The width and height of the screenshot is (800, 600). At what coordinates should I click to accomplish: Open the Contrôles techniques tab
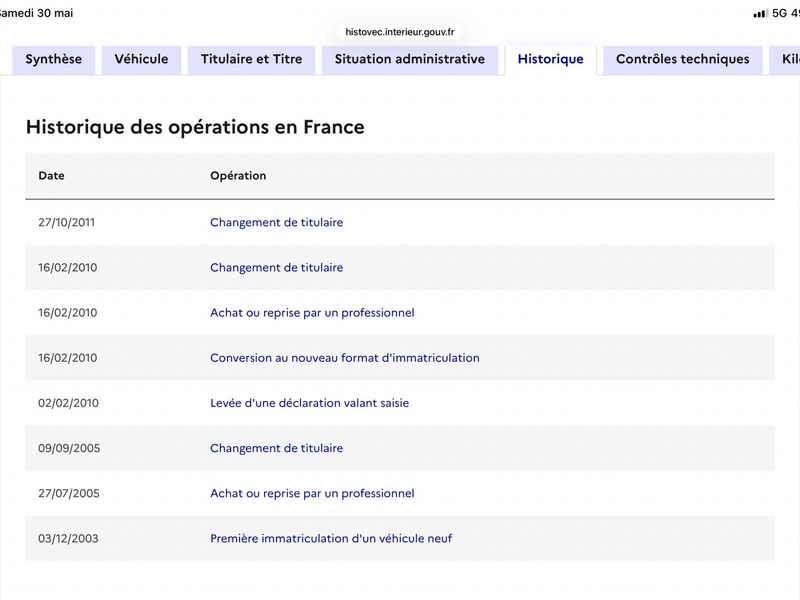[x=683, y=60]
